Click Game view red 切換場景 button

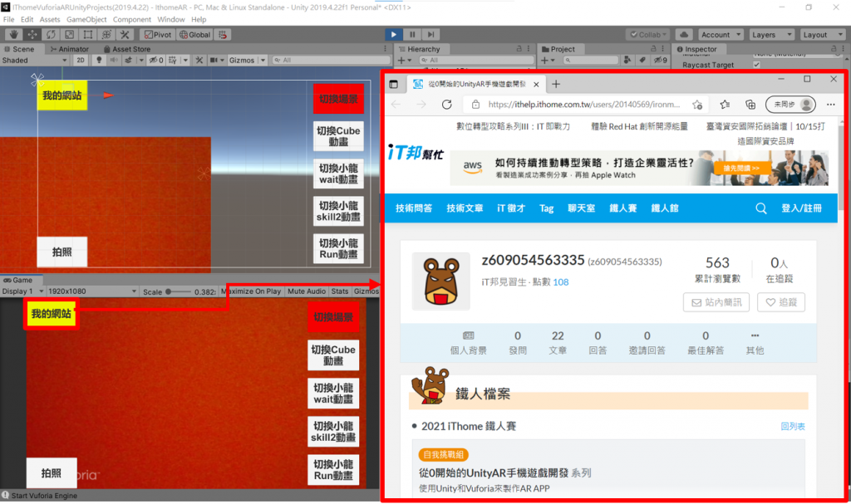click(x=333, y=317)
